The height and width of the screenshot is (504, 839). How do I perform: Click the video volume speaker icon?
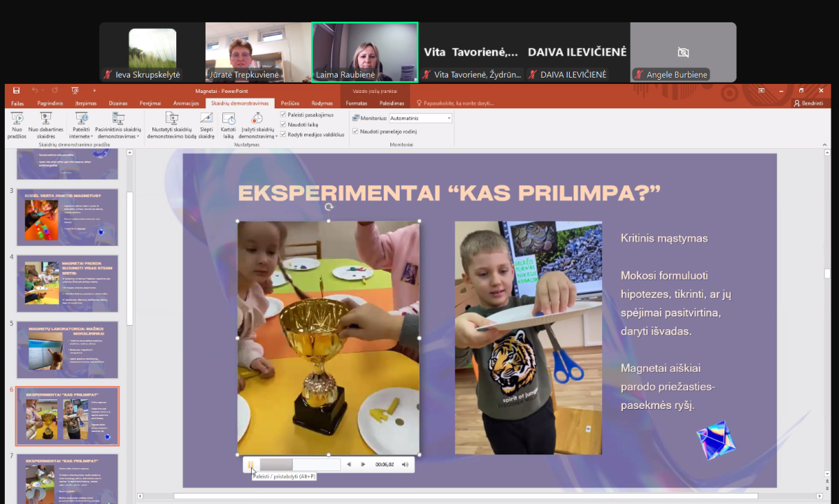(x=405, y=464)
